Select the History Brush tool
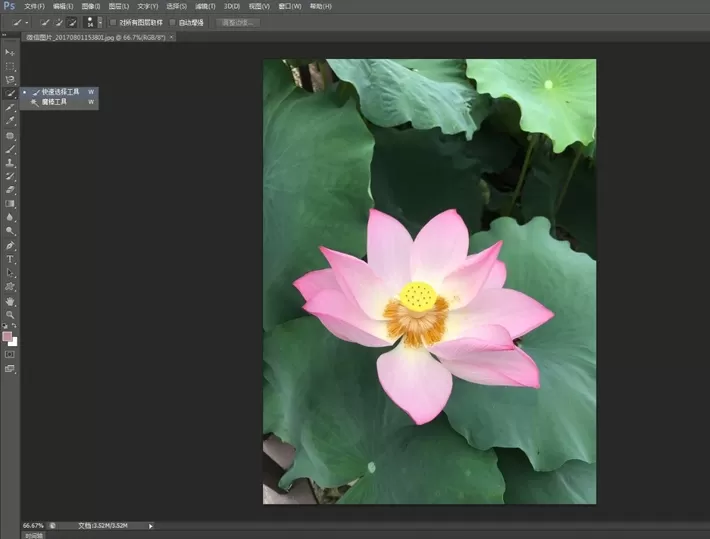 pos(10,176)
